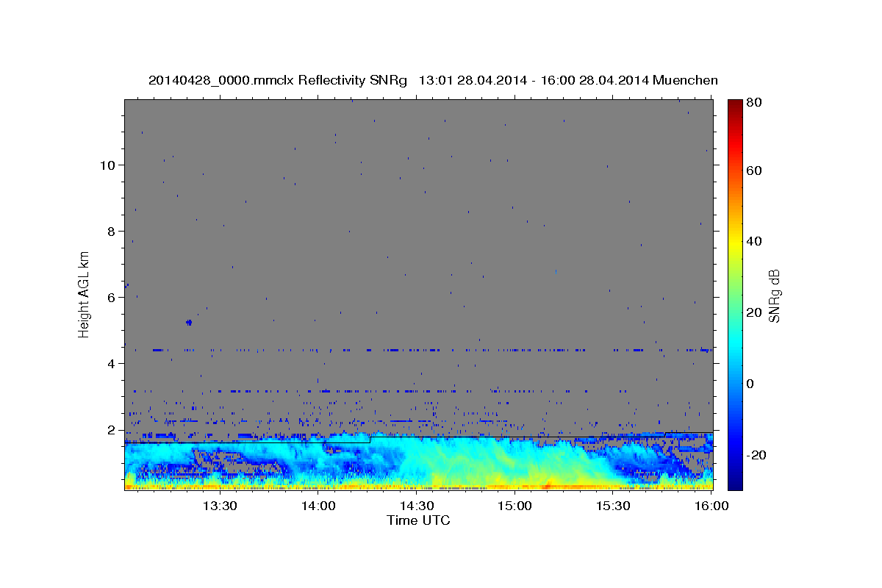Click the 13:30 time tick label

click(219, 506)
